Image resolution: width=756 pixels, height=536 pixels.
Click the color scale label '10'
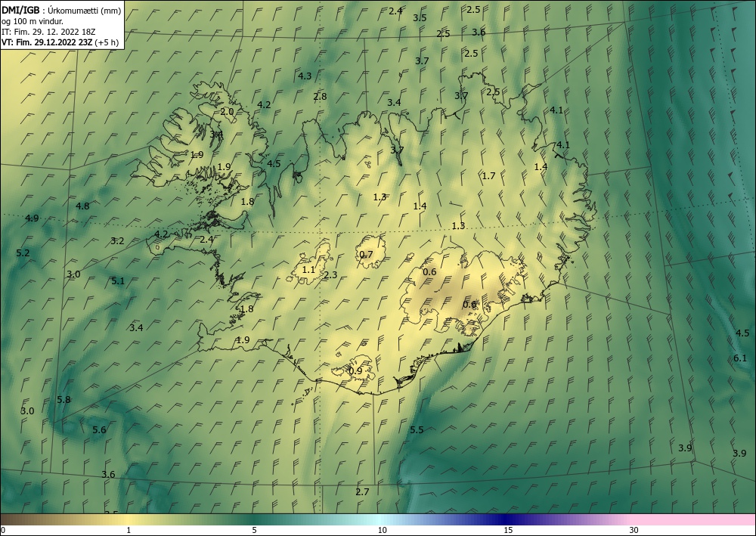(382, 531)
